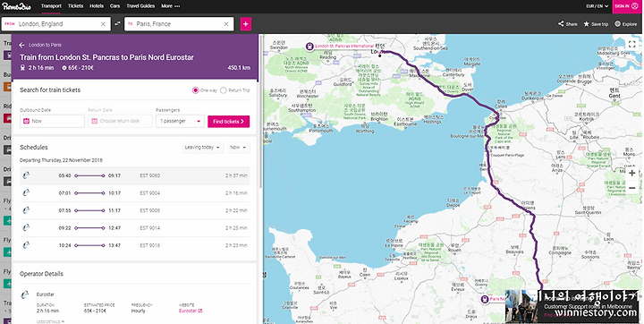Click the 450.1 km distance text
The height and width of the screenshot is (324, 644).
239,68
